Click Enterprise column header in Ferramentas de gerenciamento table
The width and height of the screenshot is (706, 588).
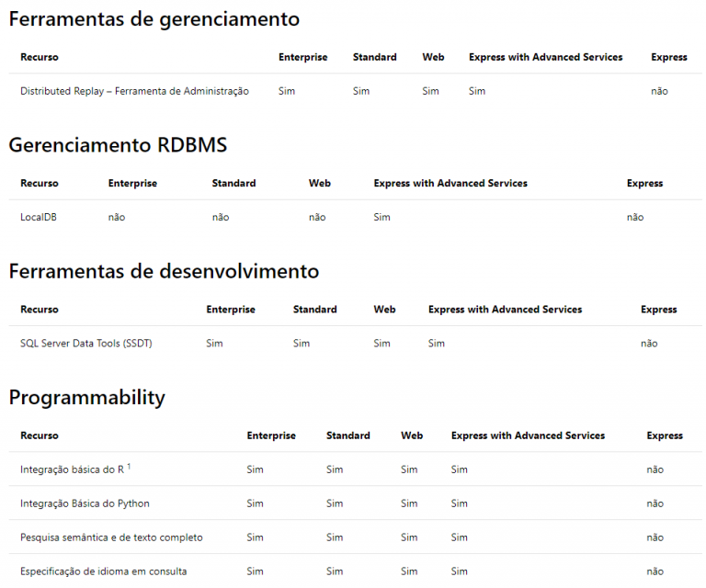[303, 57]
